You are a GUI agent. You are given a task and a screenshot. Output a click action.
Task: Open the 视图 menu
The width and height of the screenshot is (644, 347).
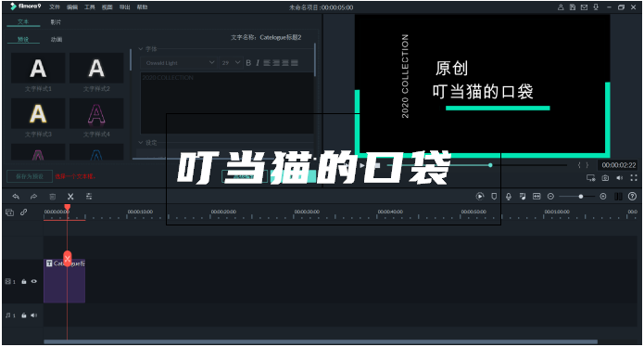107,7
